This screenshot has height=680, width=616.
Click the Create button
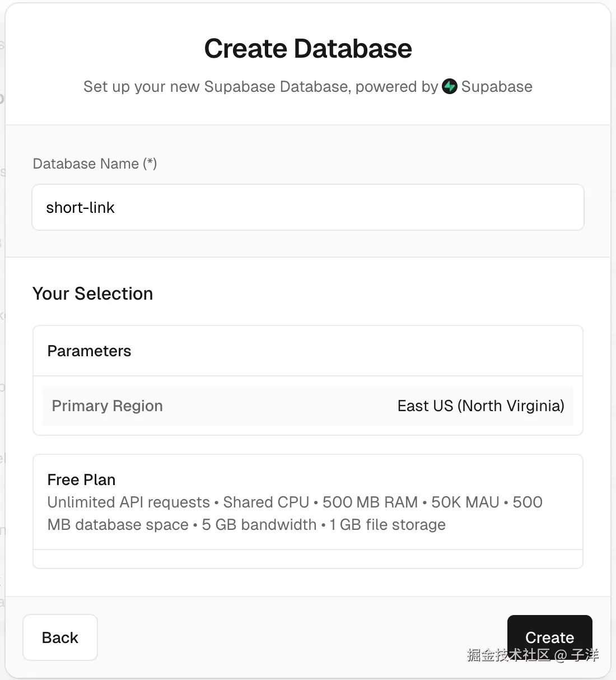coord(549,633)
